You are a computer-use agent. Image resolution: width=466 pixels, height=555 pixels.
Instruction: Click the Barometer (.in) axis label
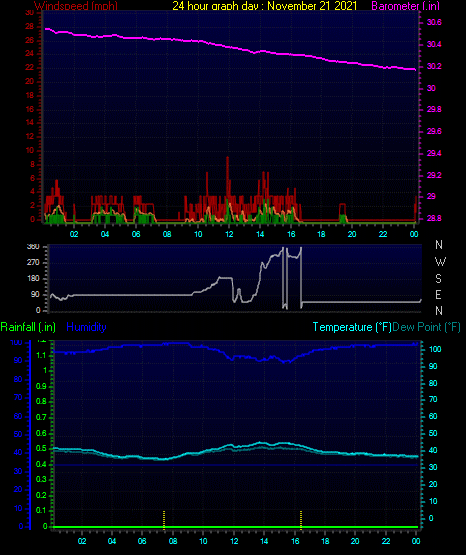pyautogui.click(x=405, y=5)
